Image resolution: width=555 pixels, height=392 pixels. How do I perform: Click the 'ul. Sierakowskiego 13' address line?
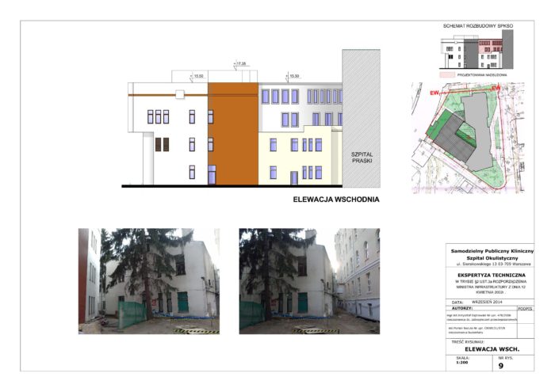493,264
